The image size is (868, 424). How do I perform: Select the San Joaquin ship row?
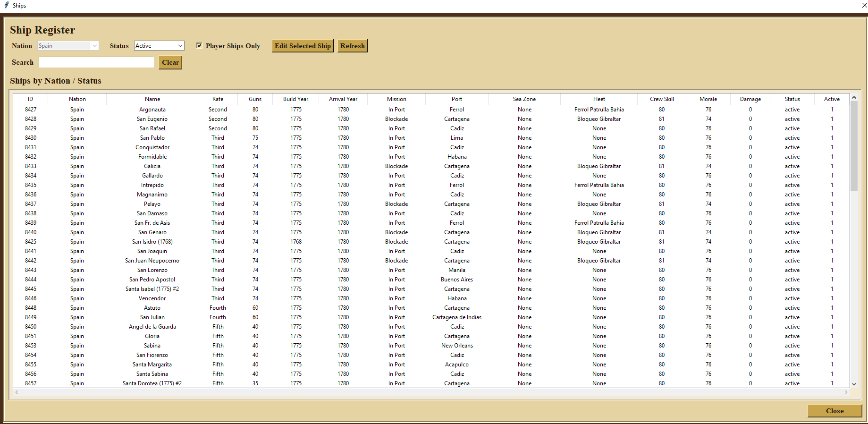431,251
